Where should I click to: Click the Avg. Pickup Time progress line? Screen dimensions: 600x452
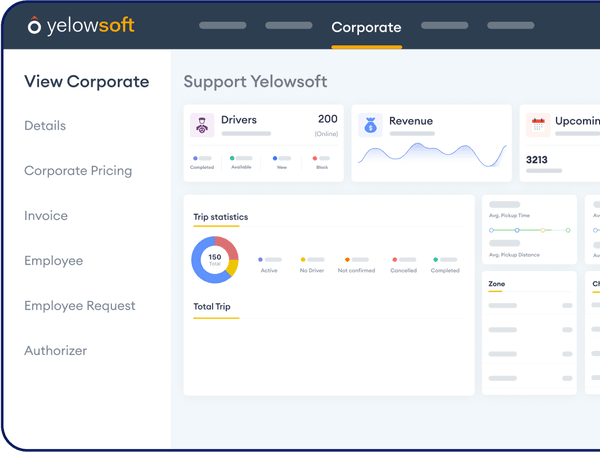click(529, 230)
